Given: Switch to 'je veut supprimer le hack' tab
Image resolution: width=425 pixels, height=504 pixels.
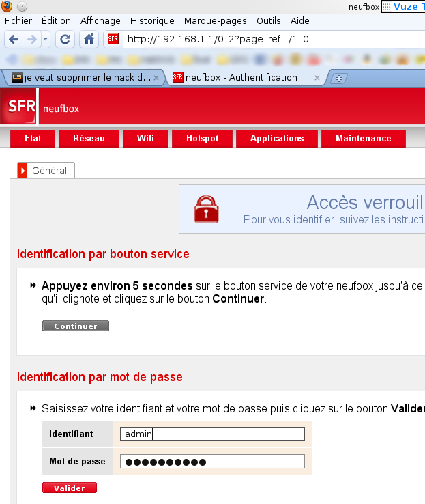Looking at the screenshot, I should click(83, 77).
